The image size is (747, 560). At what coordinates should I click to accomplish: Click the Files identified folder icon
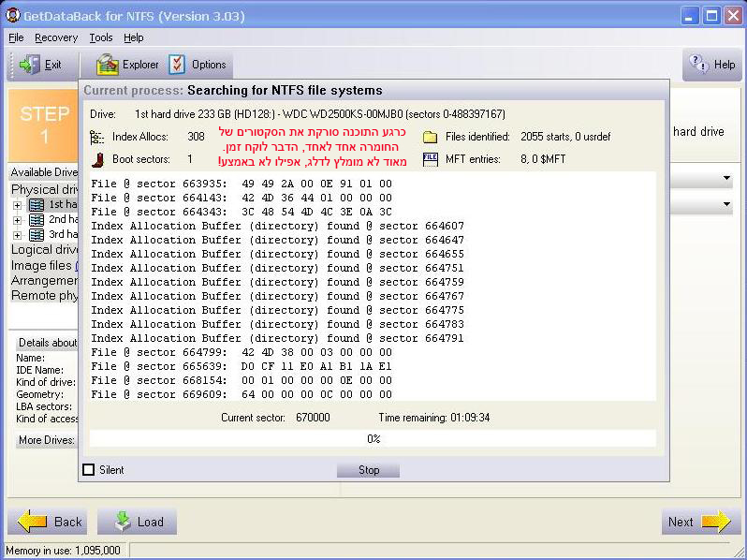430,137
